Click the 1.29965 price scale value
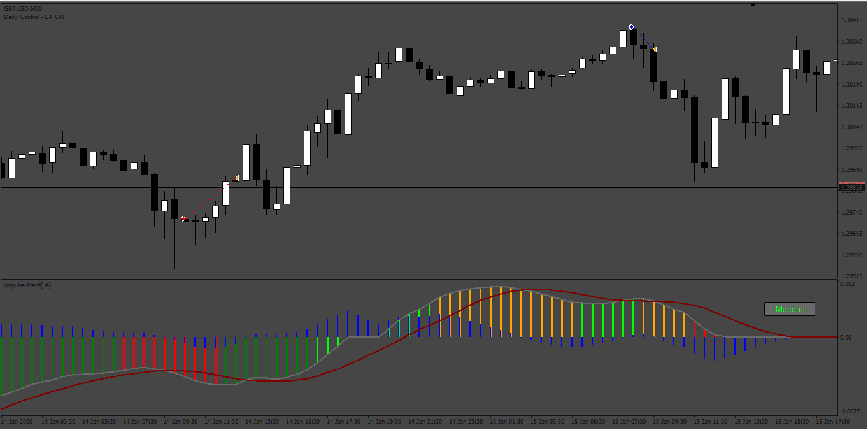Screen dimensions: 868x430 tap(851, 148)
